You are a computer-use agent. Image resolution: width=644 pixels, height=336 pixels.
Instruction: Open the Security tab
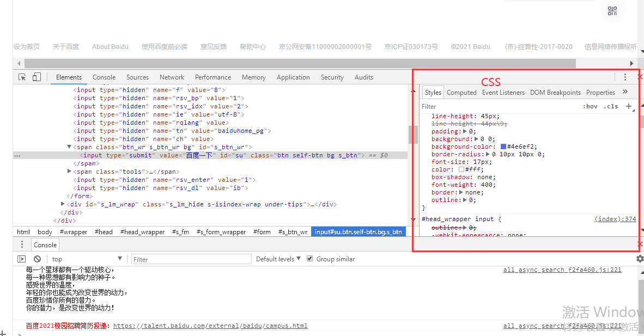(332, 77)
